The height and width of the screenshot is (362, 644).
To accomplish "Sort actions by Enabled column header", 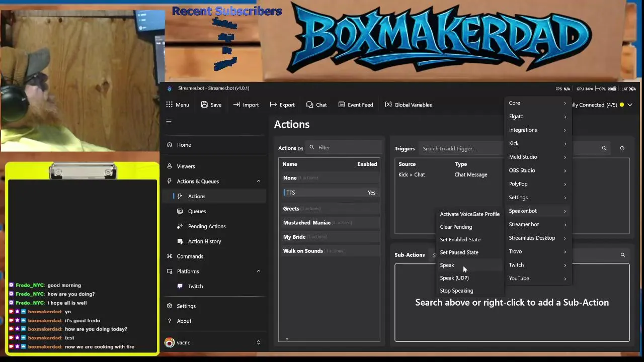I will pyautogui.click(x=367, y=164).
